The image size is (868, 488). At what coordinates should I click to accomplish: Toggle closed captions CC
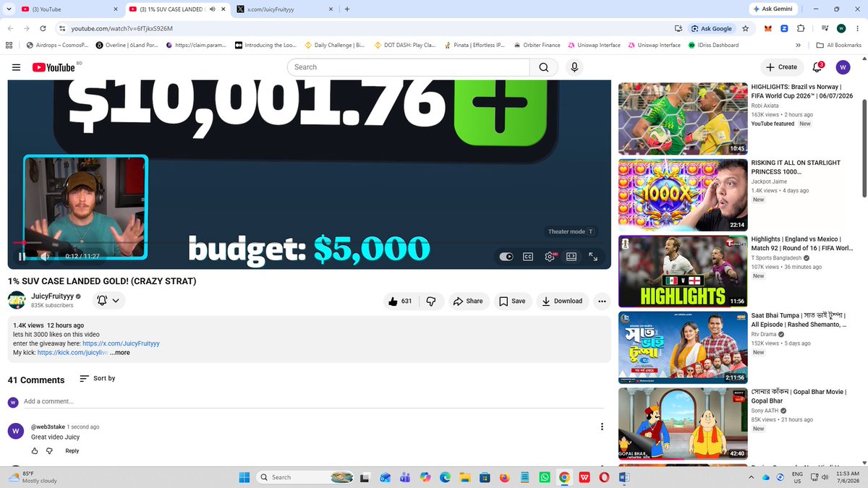tap(528, 256)
